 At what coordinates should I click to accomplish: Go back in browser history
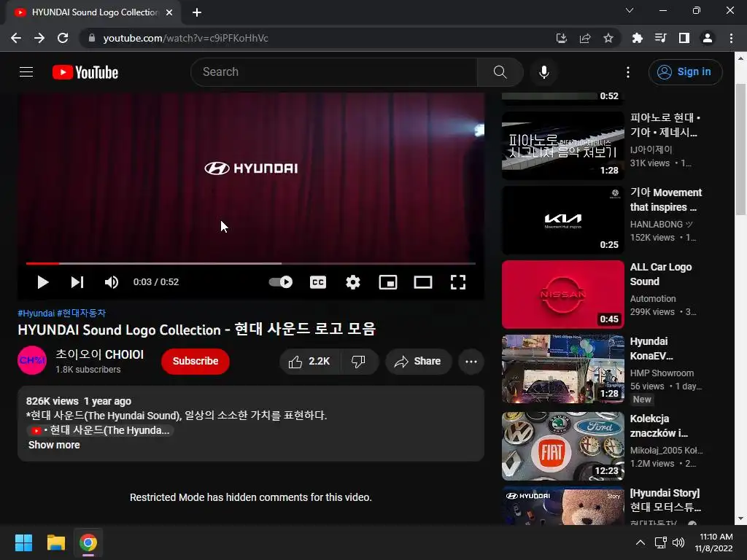pos(16,38)
